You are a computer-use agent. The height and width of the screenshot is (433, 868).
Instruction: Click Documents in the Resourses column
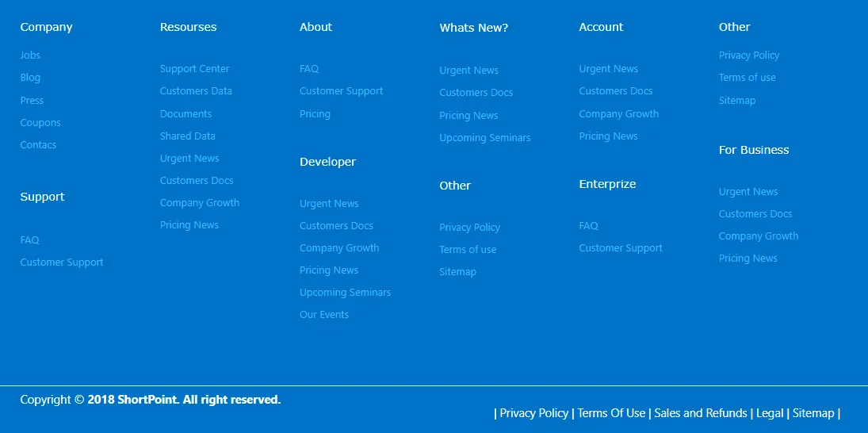[x=185, y=113]
